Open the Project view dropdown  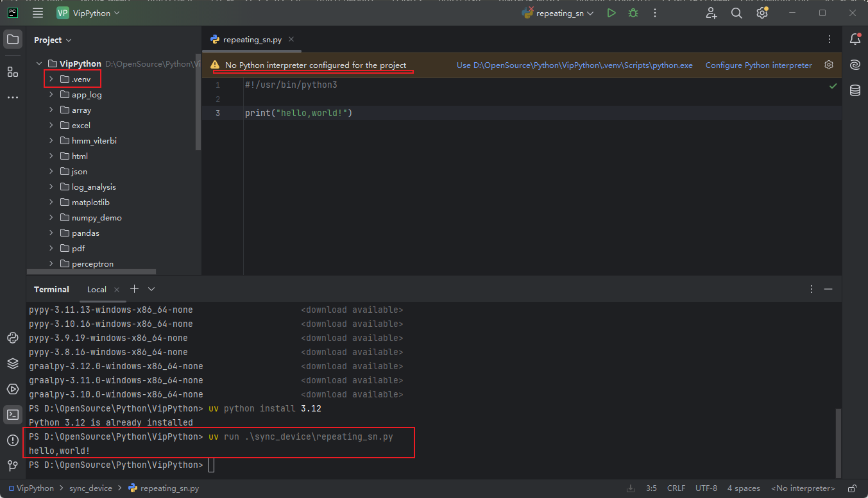(53, 40)
